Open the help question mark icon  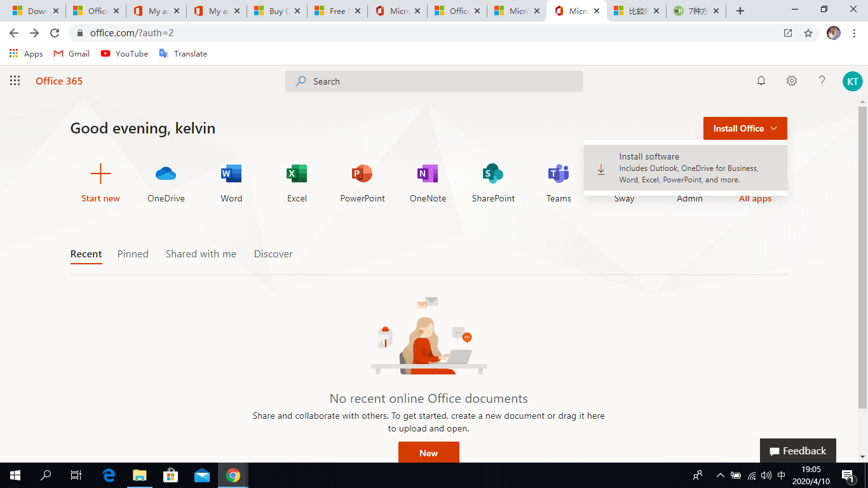pos(822,81)
